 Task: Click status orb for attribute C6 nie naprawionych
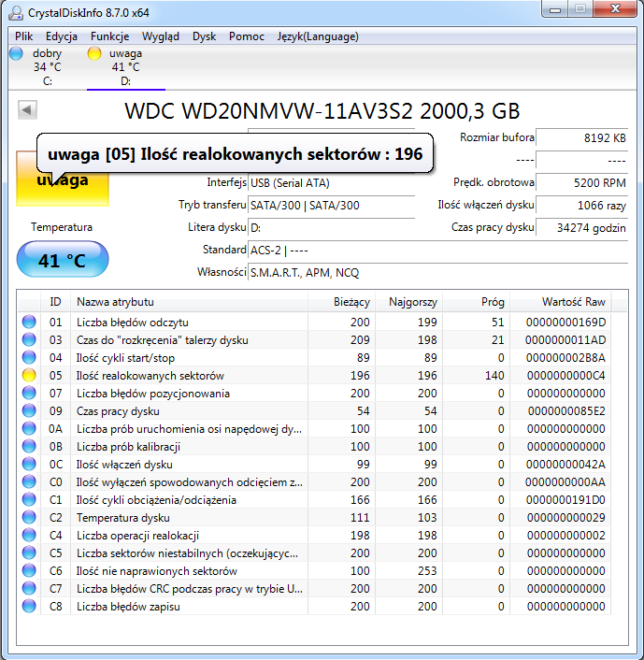point(29,570)
